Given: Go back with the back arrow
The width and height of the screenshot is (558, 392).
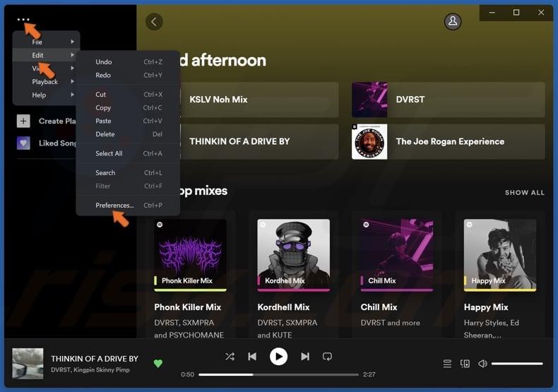Looking at the screenshot, I should [154, 22].
